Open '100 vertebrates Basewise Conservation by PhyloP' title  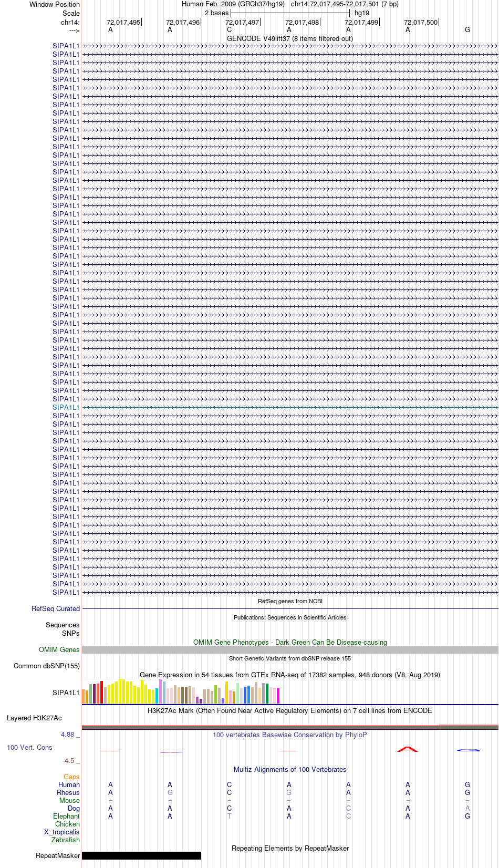290,735
